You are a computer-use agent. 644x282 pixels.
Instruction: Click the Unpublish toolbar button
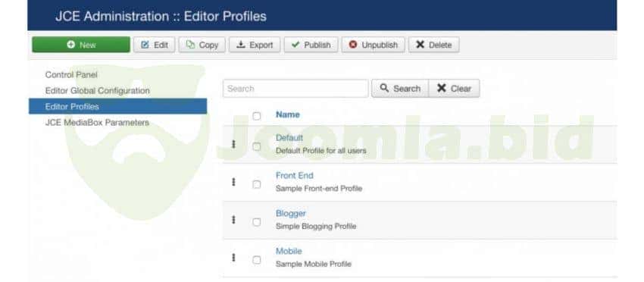pyautogui.click(x=373, y=45)
